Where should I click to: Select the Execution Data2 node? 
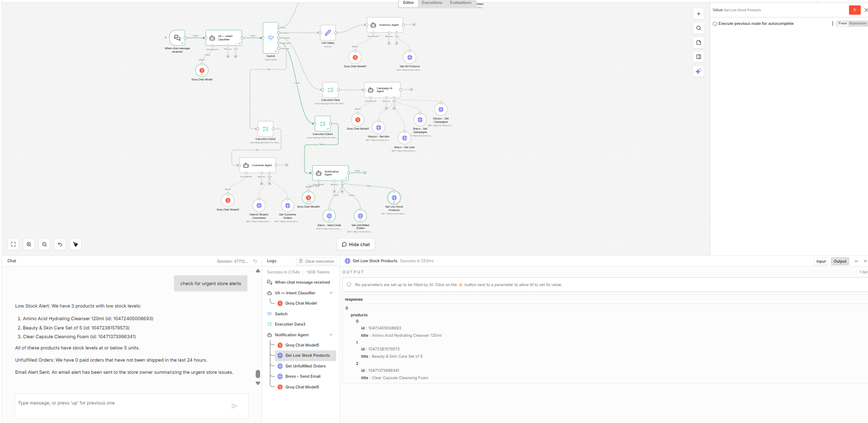(265, 129)
